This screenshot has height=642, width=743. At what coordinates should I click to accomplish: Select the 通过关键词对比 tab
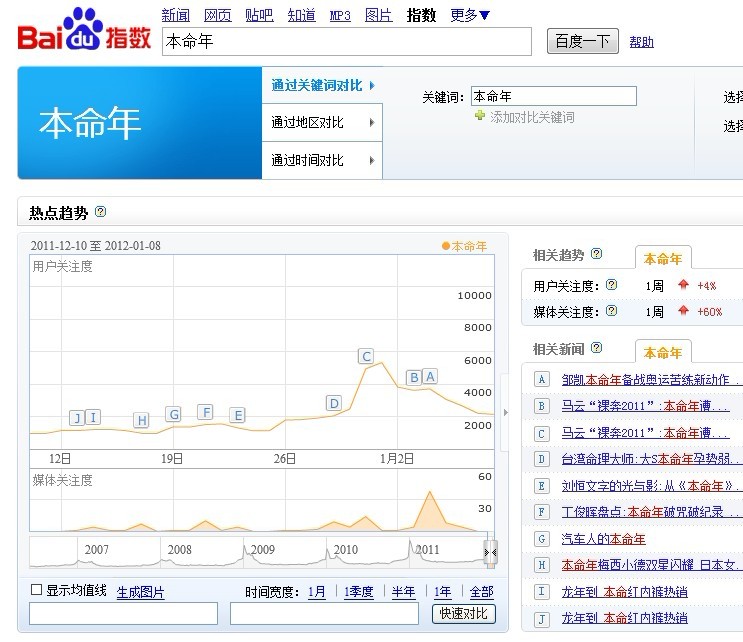pos(322,86)
